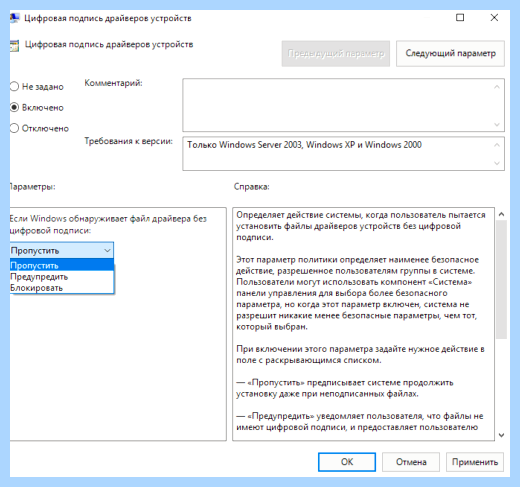Click the 'Определяет действие системы' help paragraph

coord(361,226)
